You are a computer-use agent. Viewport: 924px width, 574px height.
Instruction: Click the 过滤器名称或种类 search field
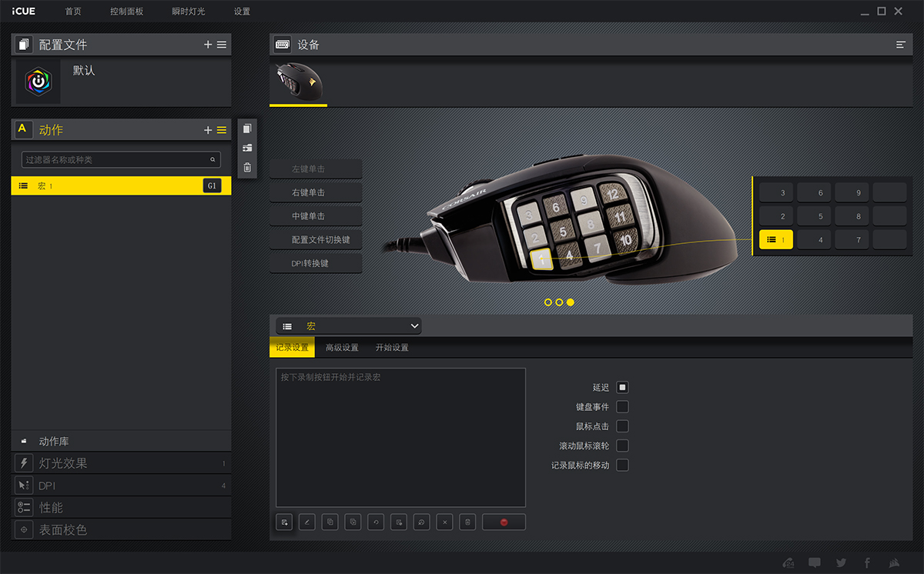tap(115, 159)
